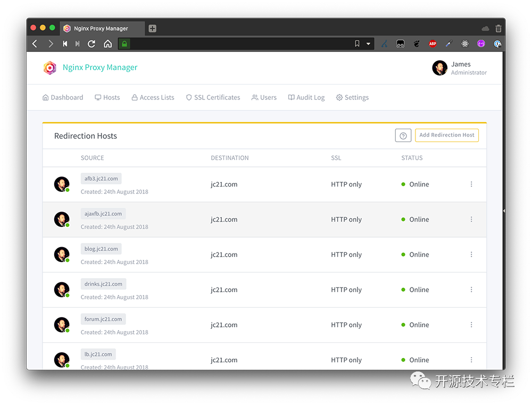Click the paw print extension icon
The image size is (532, 405).
pos(417,44)
